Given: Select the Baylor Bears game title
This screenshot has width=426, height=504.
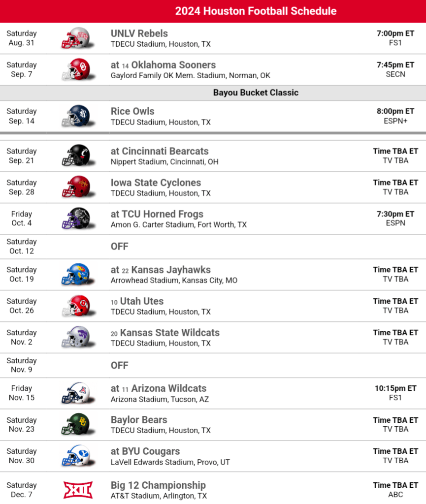Looking at the screenshot, I should pos(139,420).
